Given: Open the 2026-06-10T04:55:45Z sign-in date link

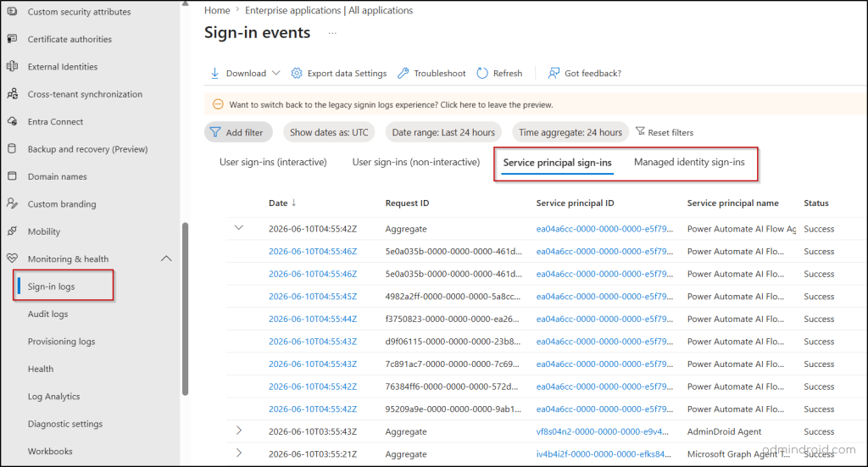Looking at the screenshot, I should [313, 296].
